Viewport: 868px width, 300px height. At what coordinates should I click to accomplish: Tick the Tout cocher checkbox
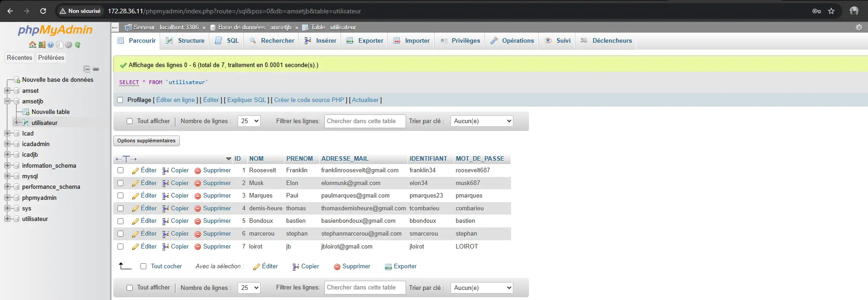click(143, 266)
